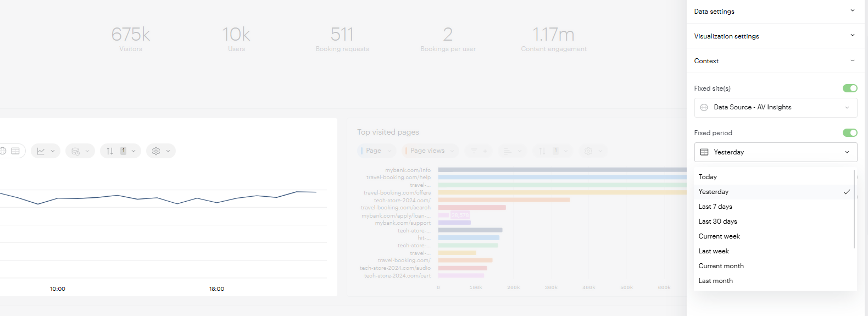Viewport: 868px width, 316px height.
Task: Expand the Visualization settings section
Action: 776,36
